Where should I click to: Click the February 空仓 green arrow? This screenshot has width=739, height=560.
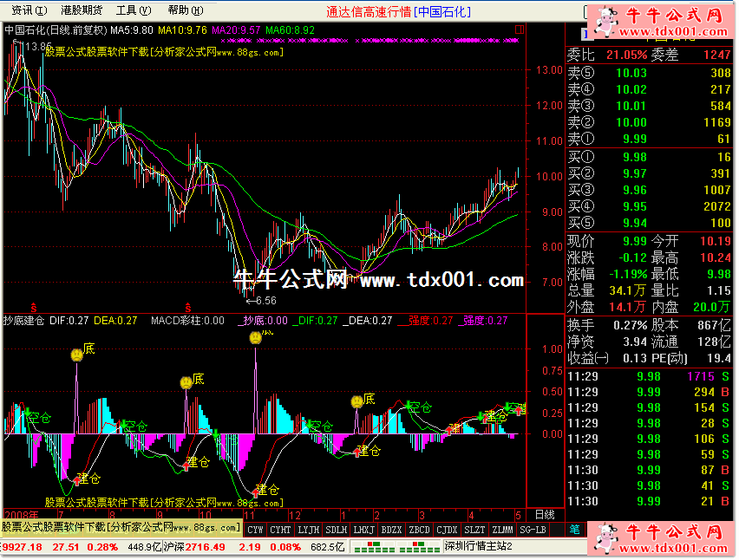[x=409, y=405]
